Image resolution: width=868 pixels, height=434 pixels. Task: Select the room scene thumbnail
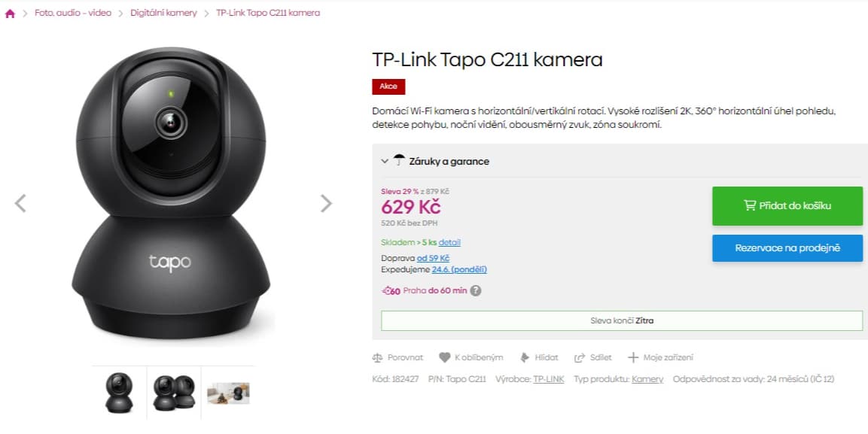(228, 393)
